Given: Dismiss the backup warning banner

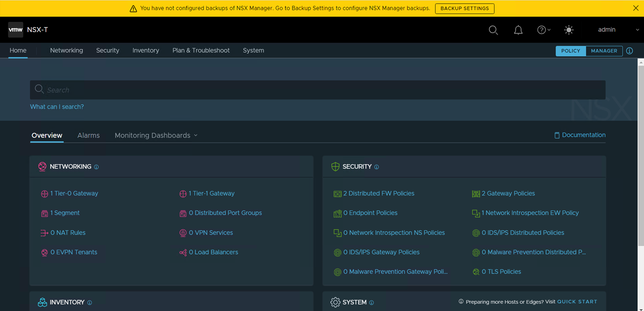Looking at the screenshot, I should click(x=635, y=8).
